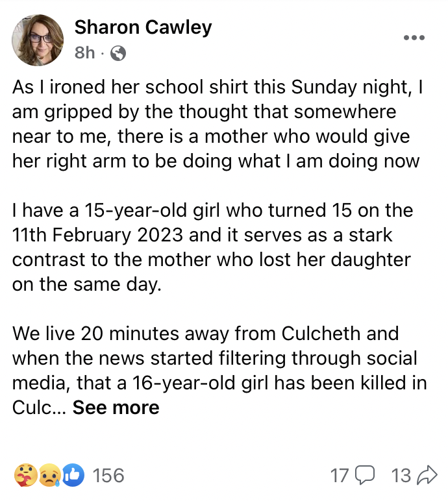Click the care hug reaction emoji
The height and width of the screenshot is (501, 448).
[x=24, y=476]
